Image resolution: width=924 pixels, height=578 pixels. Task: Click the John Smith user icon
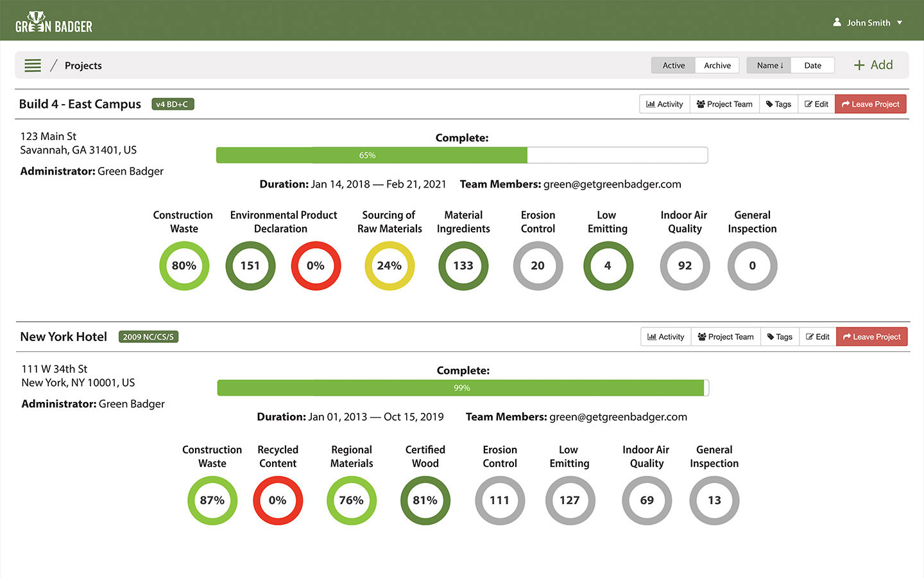tap(837, 22)
